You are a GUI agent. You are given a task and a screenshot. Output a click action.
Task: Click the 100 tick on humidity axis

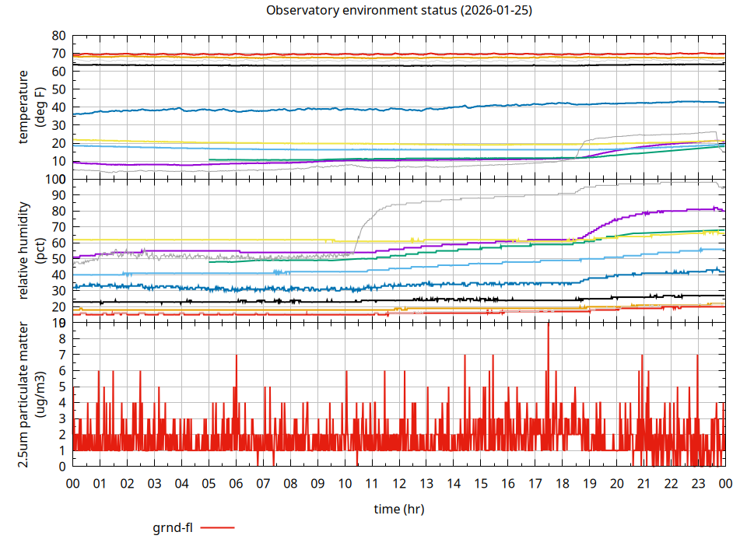coord(56,179)
